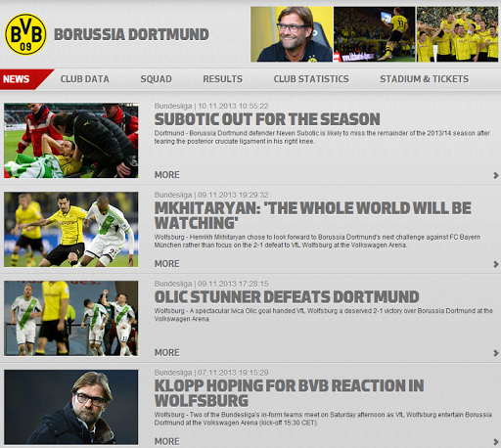Click arrow icon beside Mkhitaryan article
The height and width of the screenshot is (448, 501).
click(x=496, y=264)
